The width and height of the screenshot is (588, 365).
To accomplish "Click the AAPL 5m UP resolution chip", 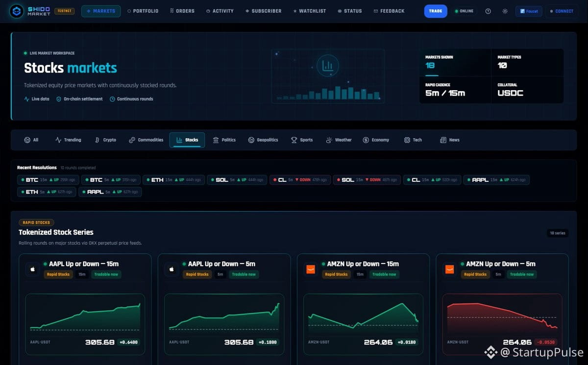I will (110, 192).
